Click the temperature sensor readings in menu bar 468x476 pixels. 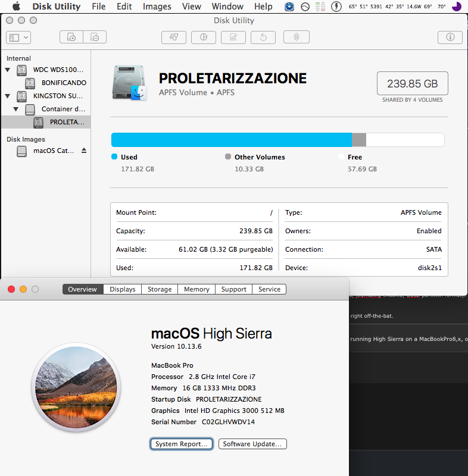click(x=397, y=7)
